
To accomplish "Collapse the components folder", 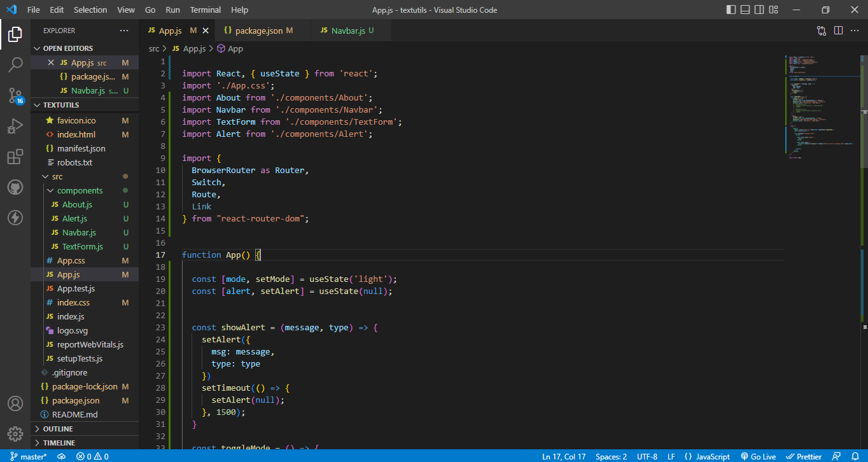I will 85,190.
